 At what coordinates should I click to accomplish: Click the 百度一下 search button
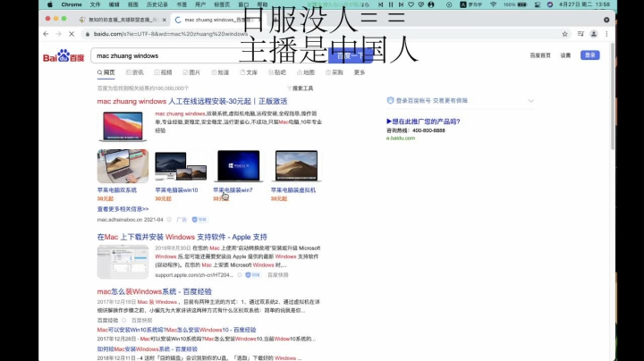pyautogui.click(x=351, y=55)
